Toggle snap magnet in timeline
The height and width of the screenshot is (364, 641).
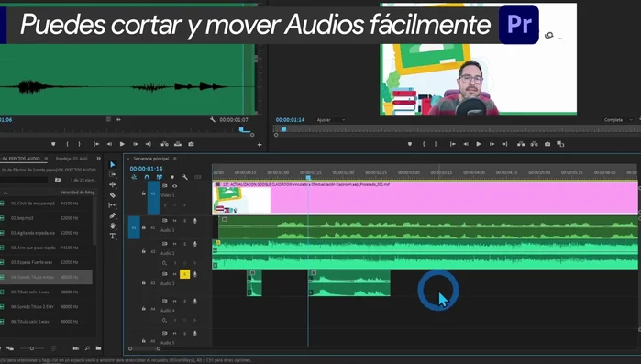coord(147,177)
